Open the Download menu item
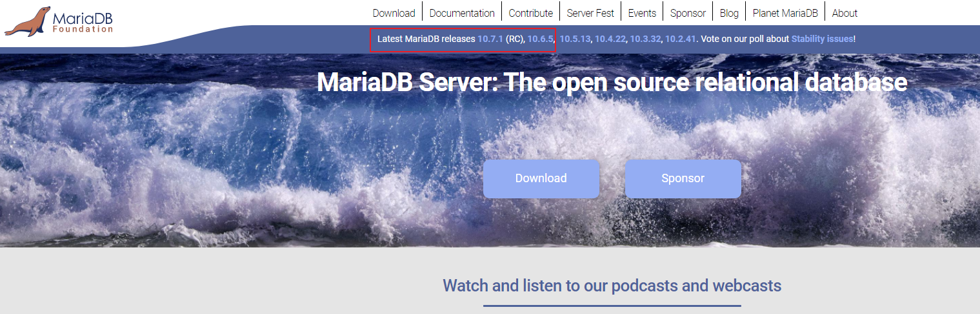 pyautogui.click(x=394, y=13)
